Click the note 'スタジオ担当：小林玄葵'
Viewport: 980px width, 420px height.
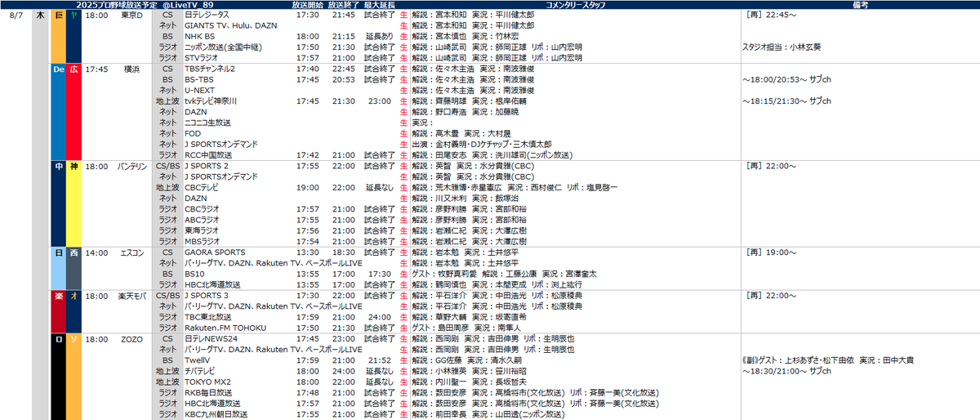(782, 47)
